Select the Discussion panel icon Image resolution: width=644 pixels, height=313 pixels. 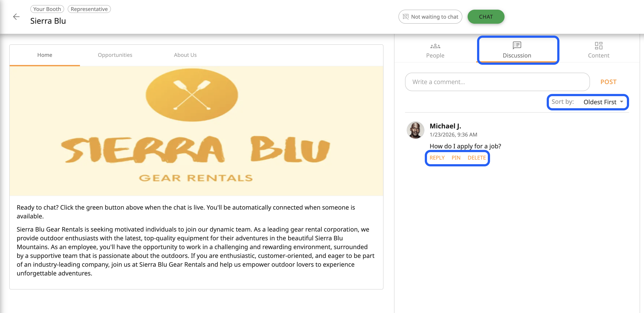tap(517, 45)
